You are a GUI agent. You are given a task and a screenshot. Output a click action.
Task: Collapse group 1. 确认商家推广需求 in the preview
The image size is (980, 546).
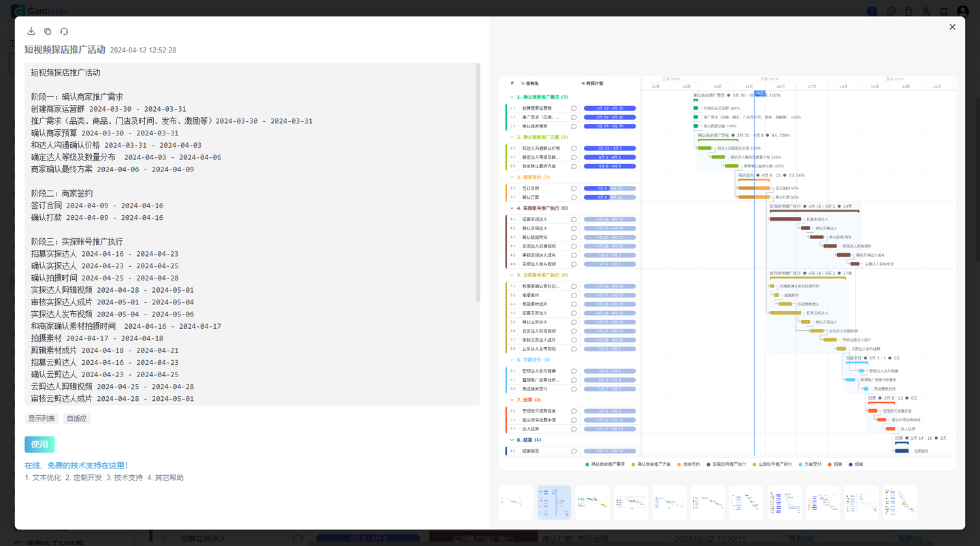click(512, 97)
